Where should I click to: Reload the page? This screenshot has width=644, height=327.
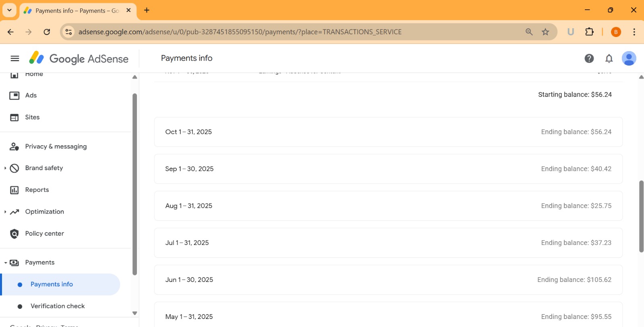(47, 32)
